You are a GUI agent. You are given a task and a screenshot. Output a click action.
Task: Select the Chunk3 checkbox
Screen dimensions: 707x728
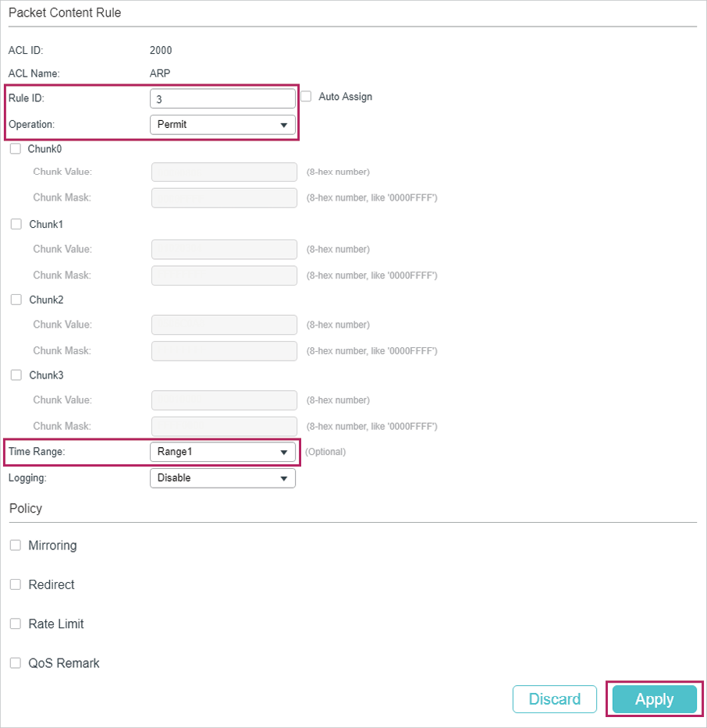point(16,375)
